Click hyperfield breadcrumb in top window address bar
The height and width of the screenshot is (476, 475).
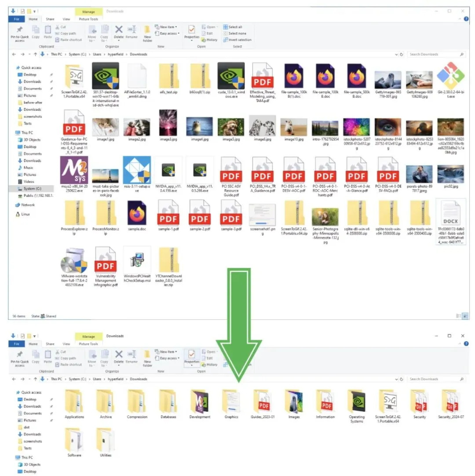[115, 55]
